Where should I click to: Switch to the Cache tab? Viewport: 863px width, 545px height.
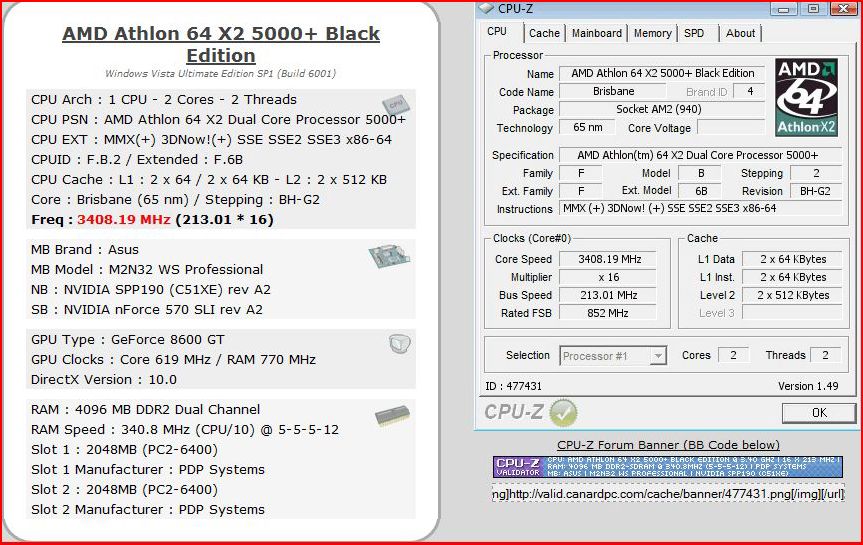pos(544,33)
